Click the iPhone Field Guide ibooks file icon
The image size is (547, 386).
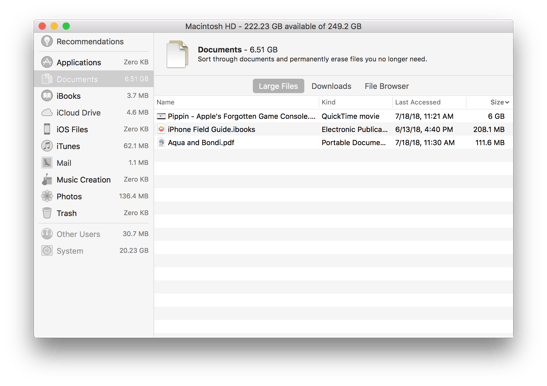(x=161, y=129)
